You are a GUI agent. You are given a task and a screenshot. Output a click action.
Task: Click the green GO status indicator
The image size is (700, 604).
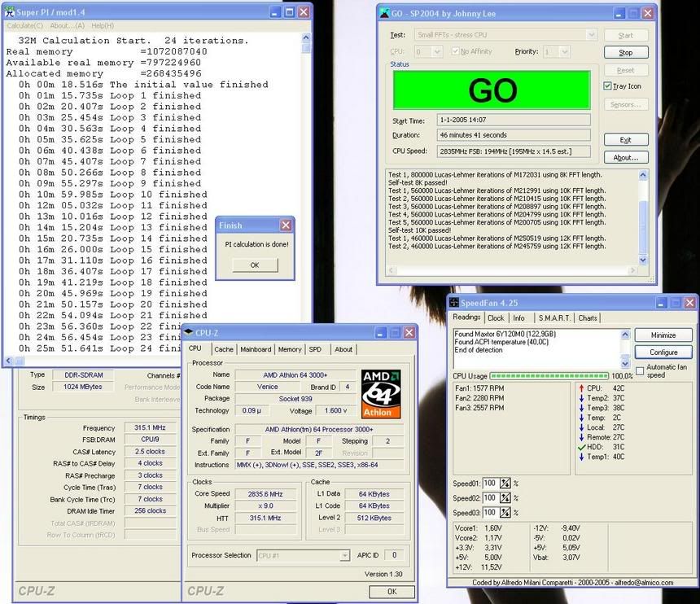pos(492,90)
